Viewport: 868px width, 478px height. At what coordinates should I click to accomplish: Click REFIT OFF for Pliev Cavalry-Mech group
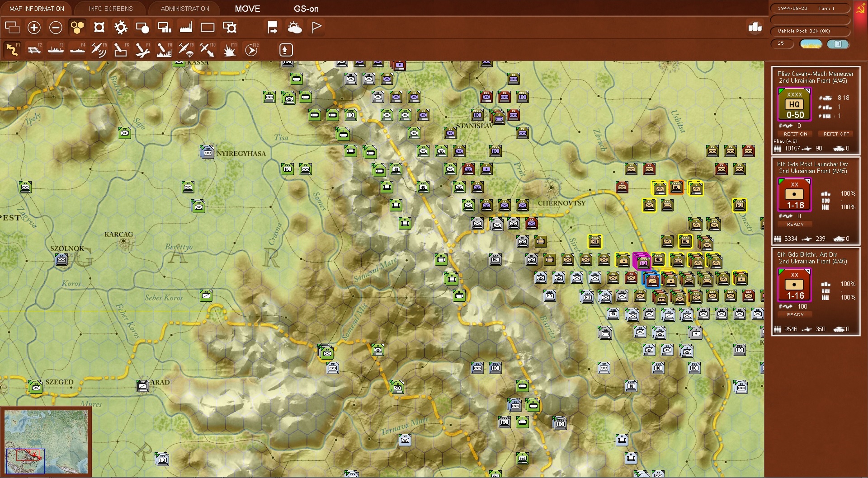pos(836,134)
